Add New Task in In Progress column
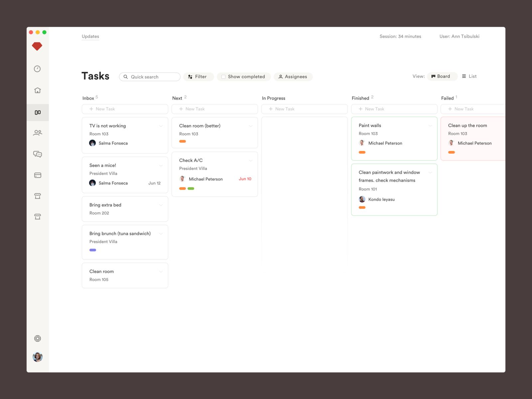 [x=305, y=109]
